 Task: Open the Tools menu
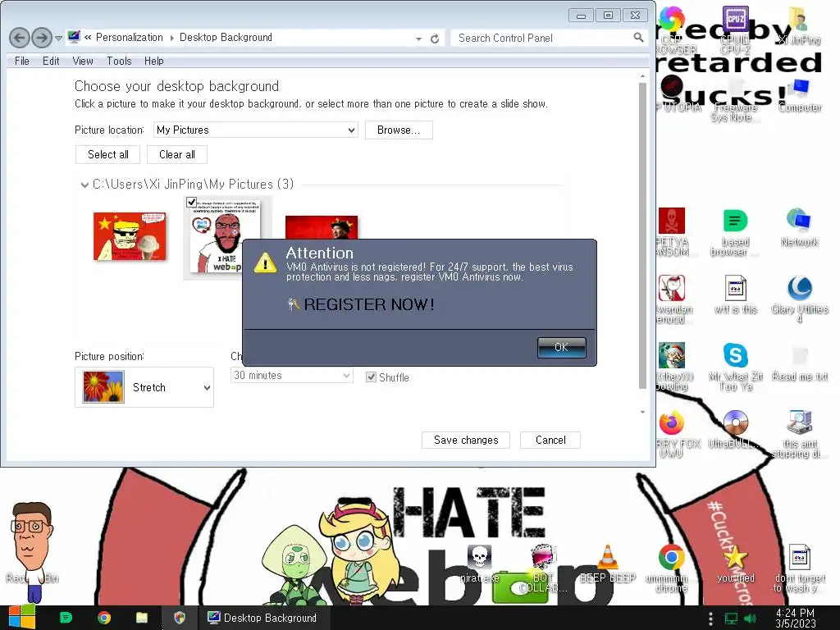coord(119,61)
